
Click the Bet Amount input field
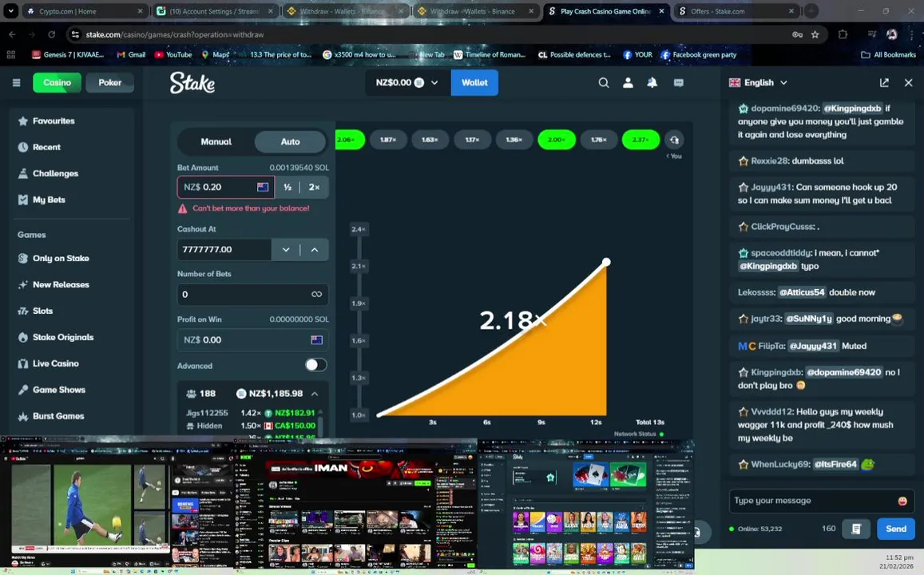point(226,188)
